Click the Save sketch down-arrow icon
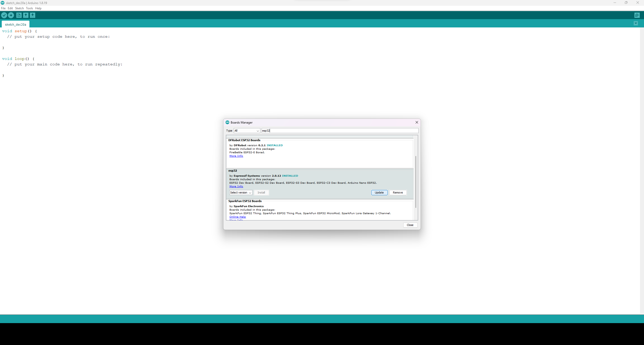Viewport: 644px width, 345px height. click(x=33, y=15)
